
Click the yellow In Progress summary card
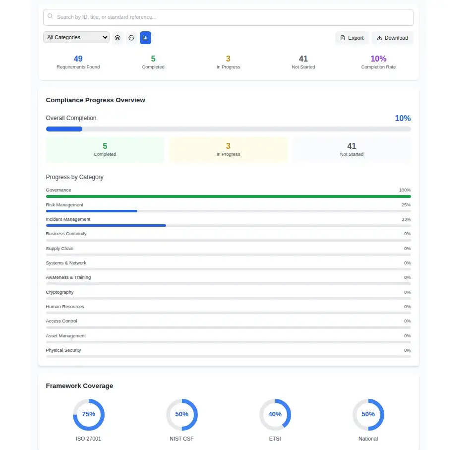point(228,149)
